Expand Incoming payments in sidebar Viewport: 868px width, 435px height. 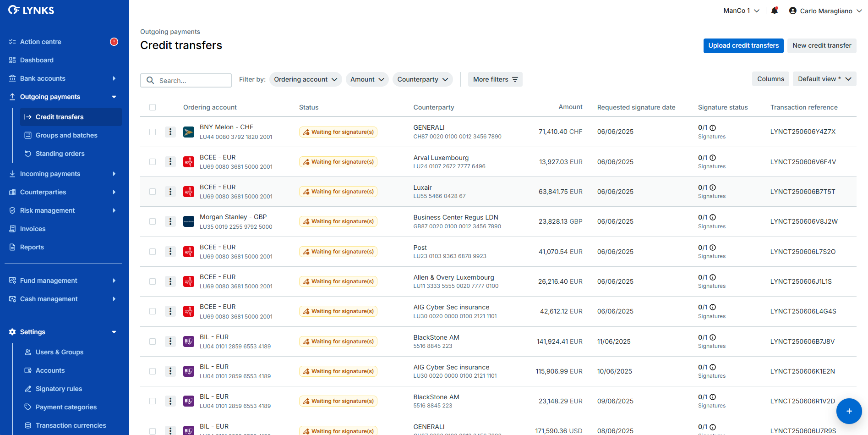click(63, 174)
